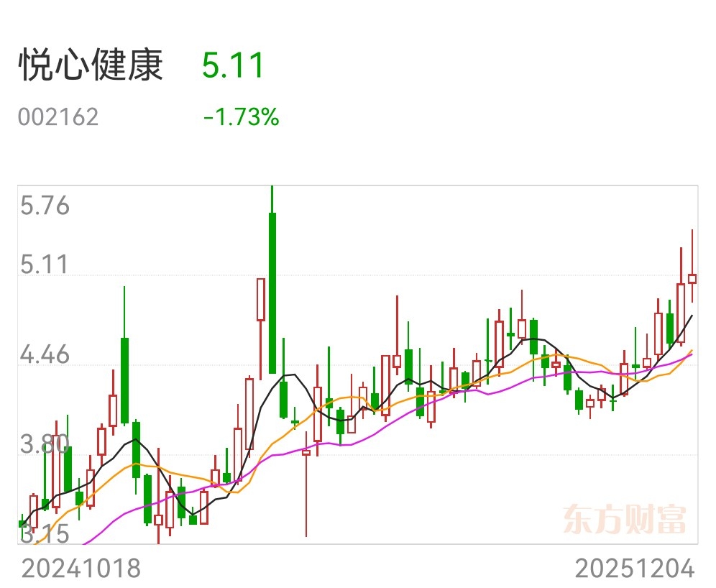Click the stock code 002162
The height and width of the screenshot is (588, 716).
tap(58, 117)
